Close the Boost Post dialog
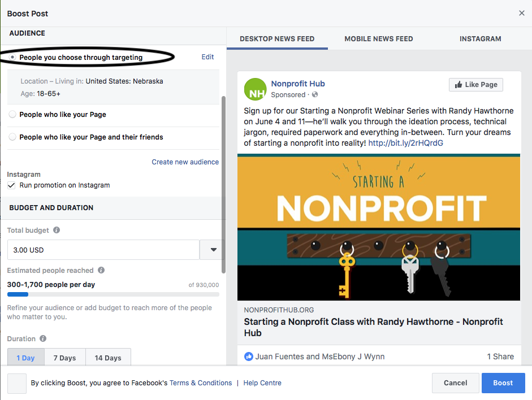 click(x=521, y=13)
